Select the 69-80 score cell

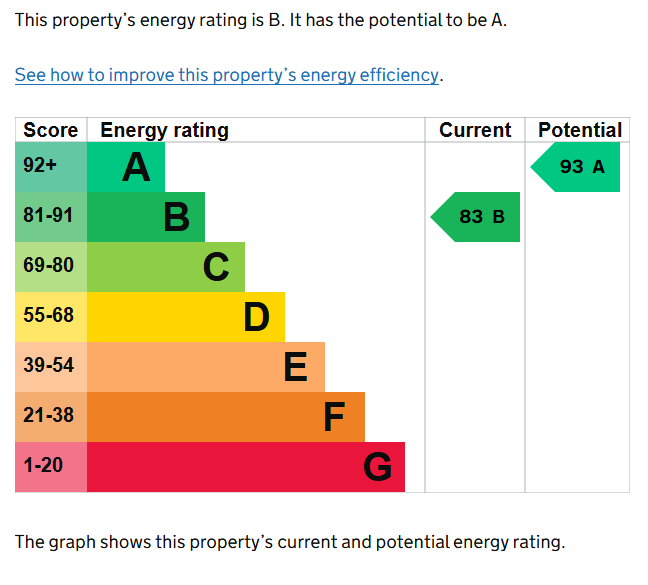(51, 267)
